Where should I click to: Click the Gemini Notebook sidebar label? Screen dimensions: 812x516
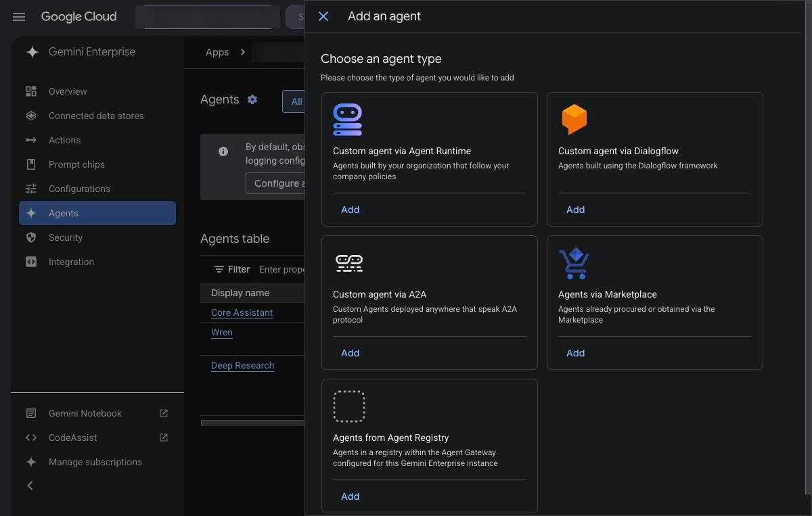(x=85, y=413)
